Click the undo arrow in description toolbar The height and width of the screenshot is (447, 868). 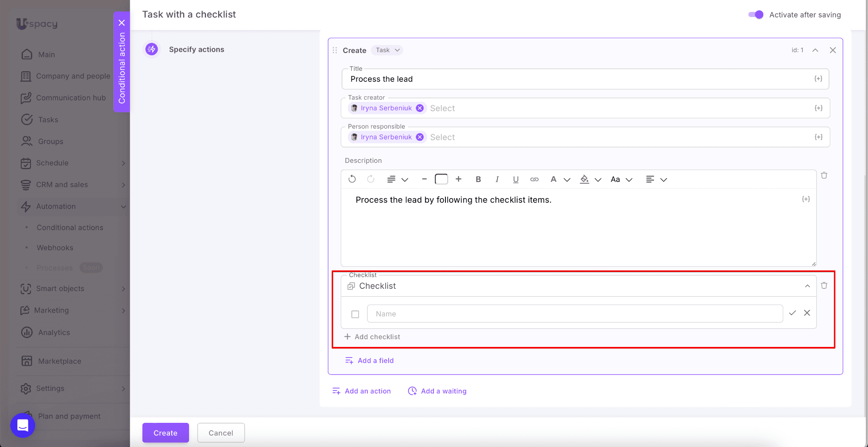pos(352,179)
